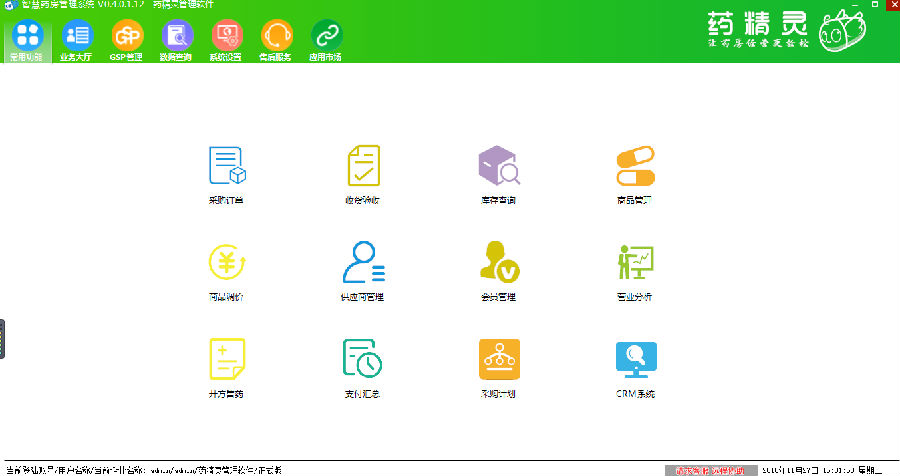The height and width of the screenshot is (476, 900).
Task: Click the 售后服务 headset support button
Action: [x=276, y=38]
